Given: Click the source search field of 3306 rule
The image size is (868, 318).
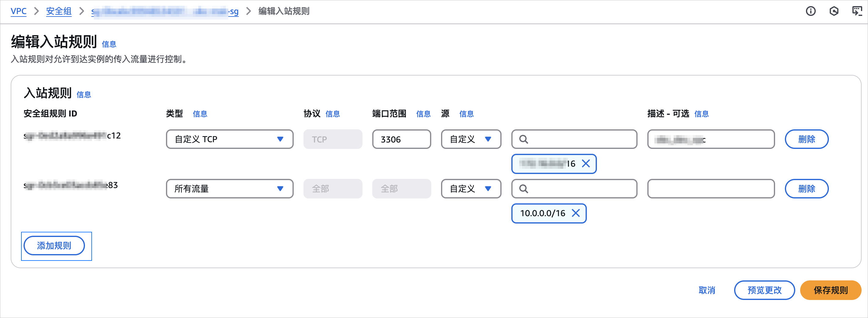Looking at the screenshot, I should point(574,139).
